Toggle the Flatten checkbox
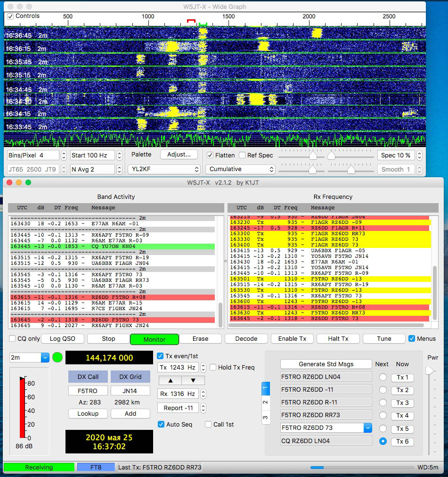The height and width of the screenshot is (477, 448). (x=210, y=155)
